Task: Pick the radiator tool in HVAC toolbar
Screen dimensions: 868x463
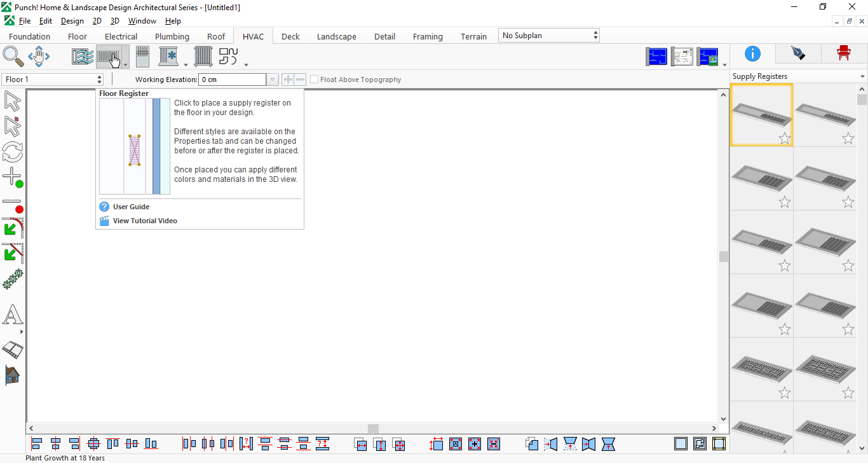Action: coord(203,57)
